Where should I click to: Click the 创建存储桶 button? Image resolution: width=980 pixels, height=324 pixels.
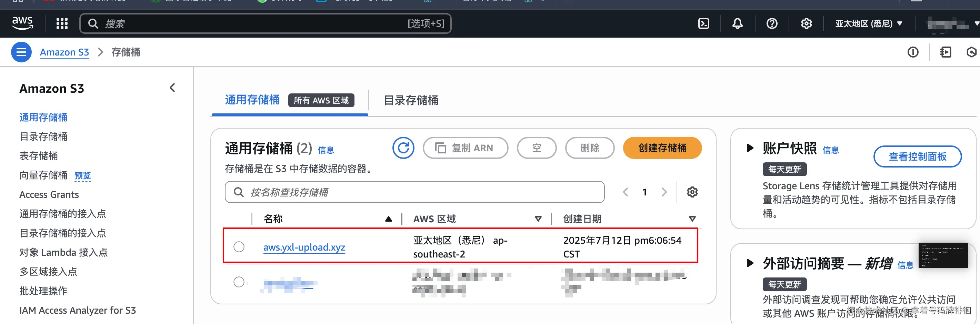click(662, 148)
